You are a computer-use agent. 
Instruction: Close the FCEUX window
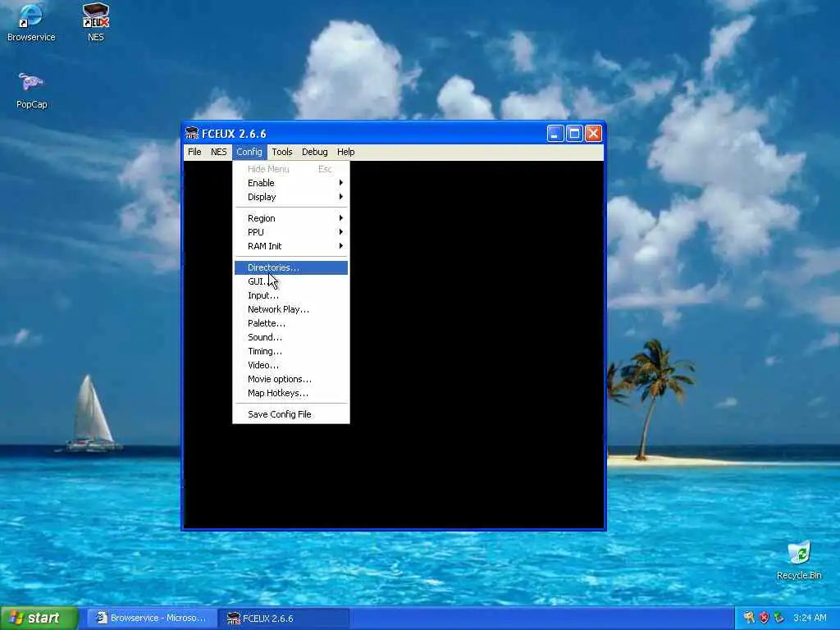click(x=593, y=134)
